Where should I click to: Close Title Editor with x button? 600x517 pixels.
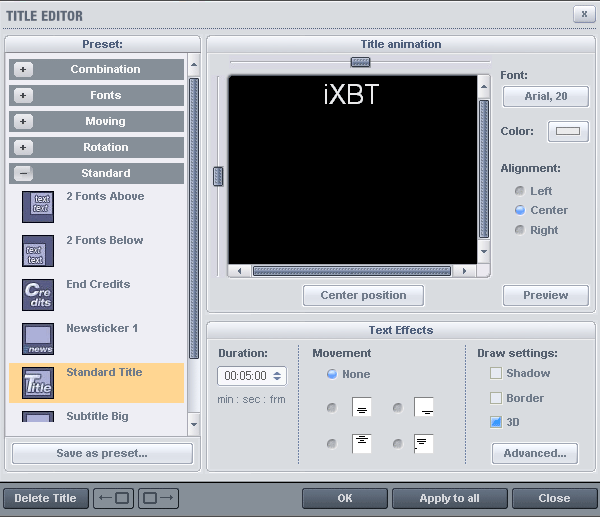[584, 14]
